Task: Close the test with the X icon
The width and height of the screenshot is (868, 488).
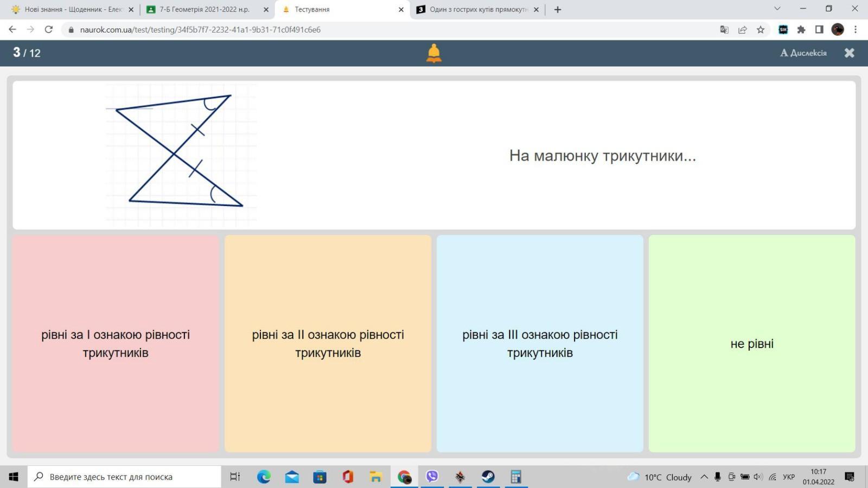Action: 850,53
